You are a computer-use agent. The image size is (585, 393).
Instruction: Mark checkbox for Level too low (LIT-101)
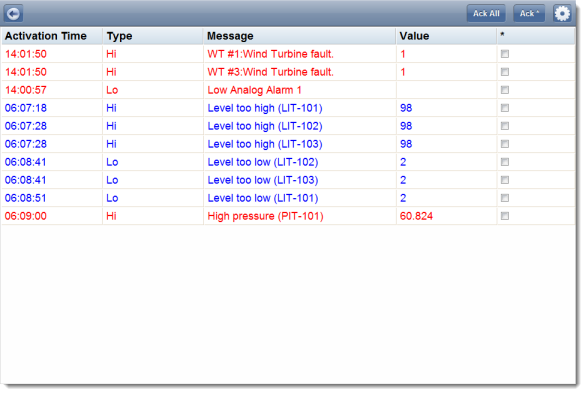click(x=505, y=198)
